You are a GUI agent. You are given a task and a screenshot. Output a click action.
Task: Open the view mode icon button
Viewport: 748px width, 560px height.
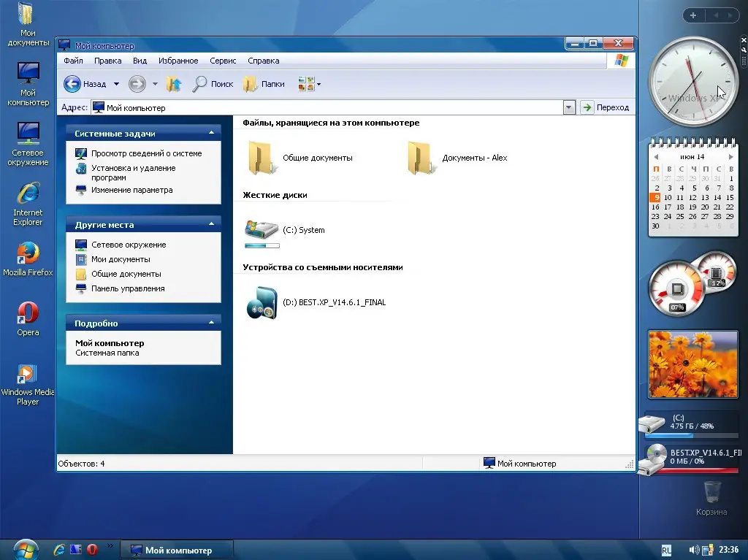click(306, 84)
